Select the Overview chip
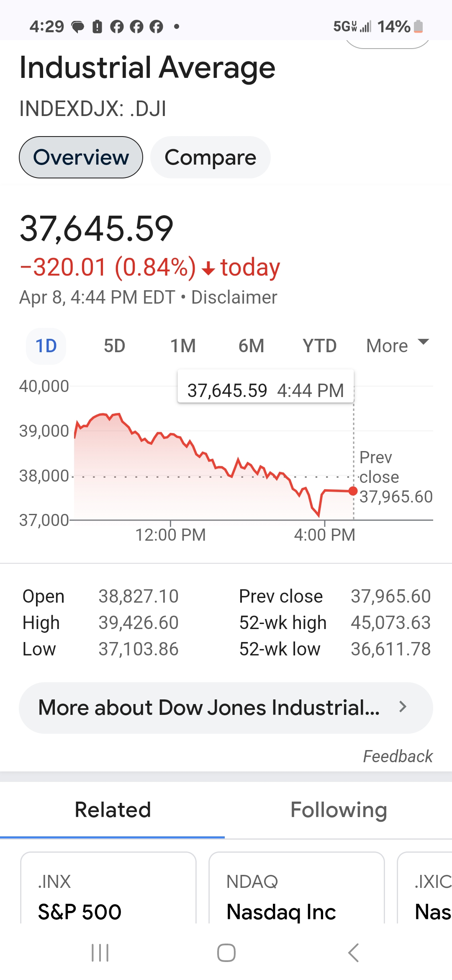452x980 pixels. click(81, 157)
